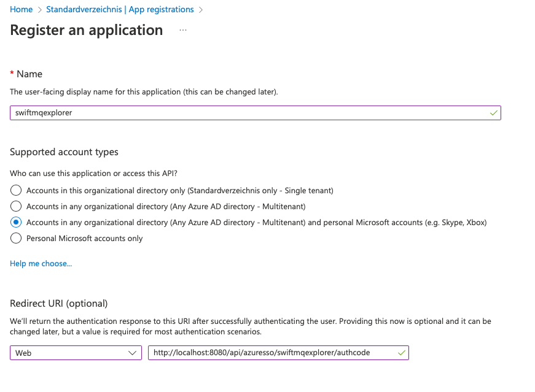Choose the multitenant-only Azure AD directory option
The height and width of the screenshot is (392, 535).
click(x=16, y=207)
